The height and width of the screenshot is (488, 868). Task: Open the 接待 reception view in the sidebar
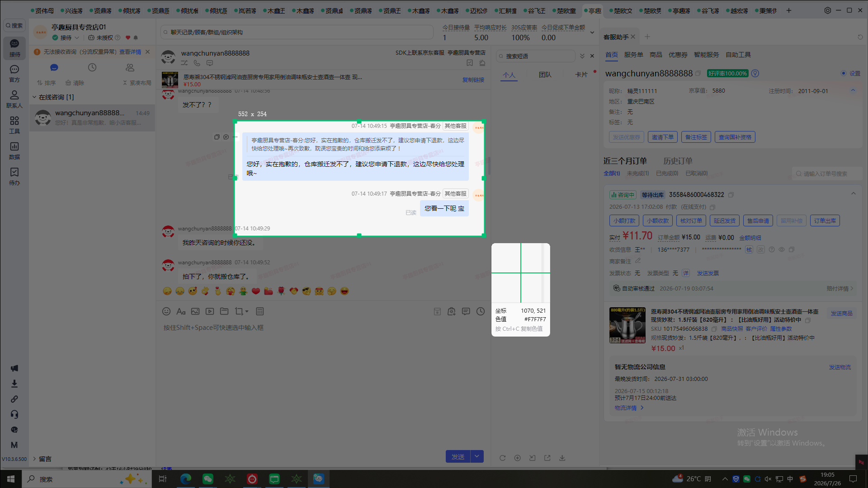coord(14,47)
